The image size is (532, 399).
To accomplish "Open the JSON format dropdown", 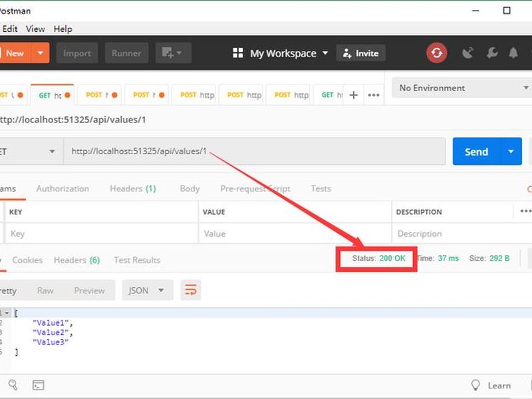I will [148, 291].
